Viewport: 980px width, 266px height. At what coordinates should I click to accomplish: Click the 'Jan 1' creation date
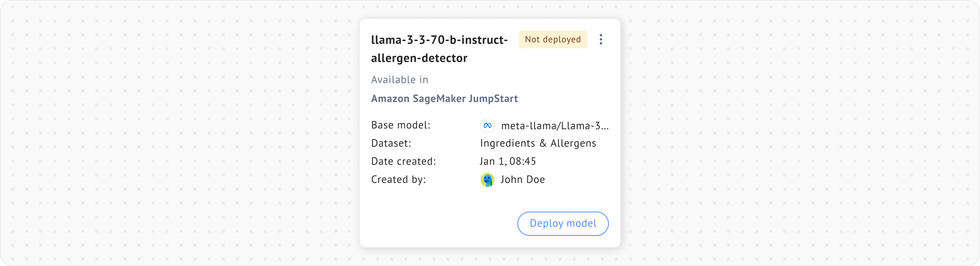[x=493, y=161]
